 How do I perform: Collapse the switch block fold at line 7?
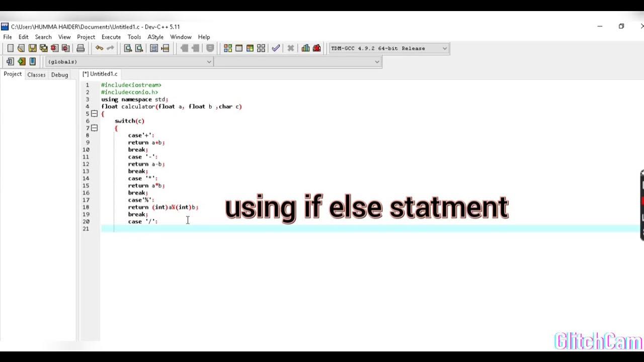click(x=94, y=128)
